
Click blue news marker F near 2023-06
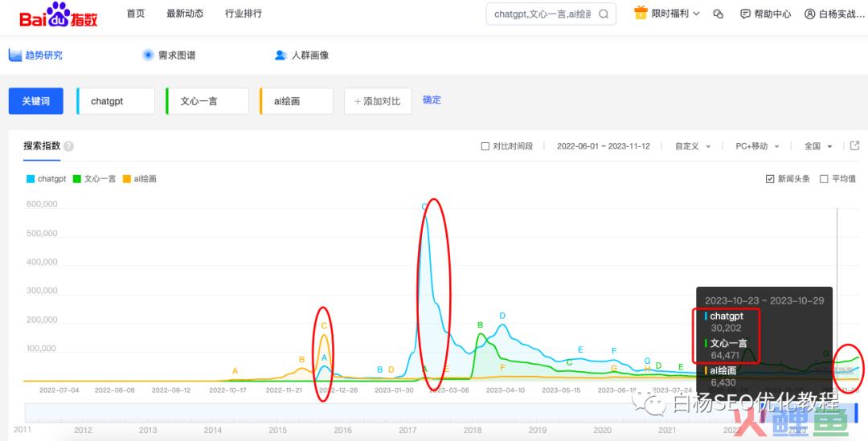coord(613,350)
